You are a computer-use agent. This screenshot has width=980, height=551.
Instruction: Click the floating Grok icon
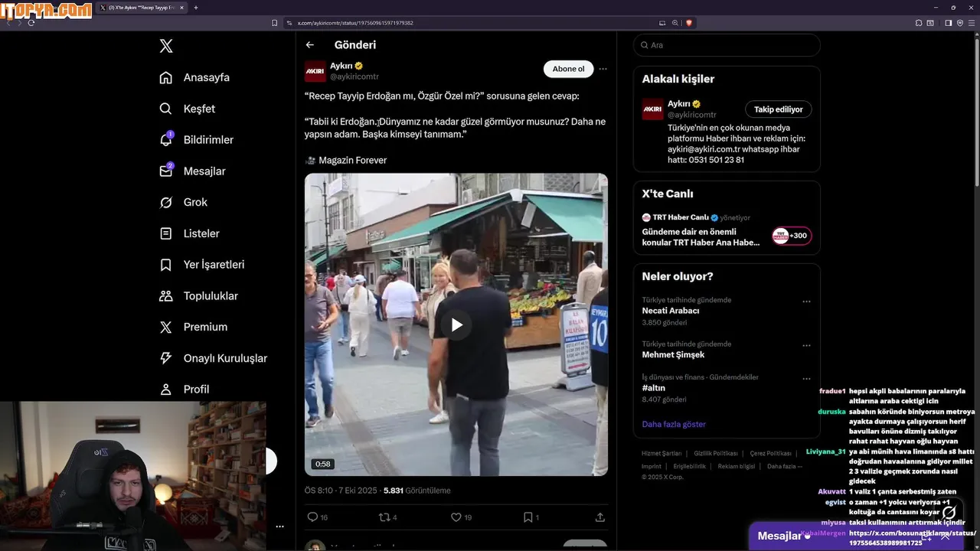click(949, 512)
